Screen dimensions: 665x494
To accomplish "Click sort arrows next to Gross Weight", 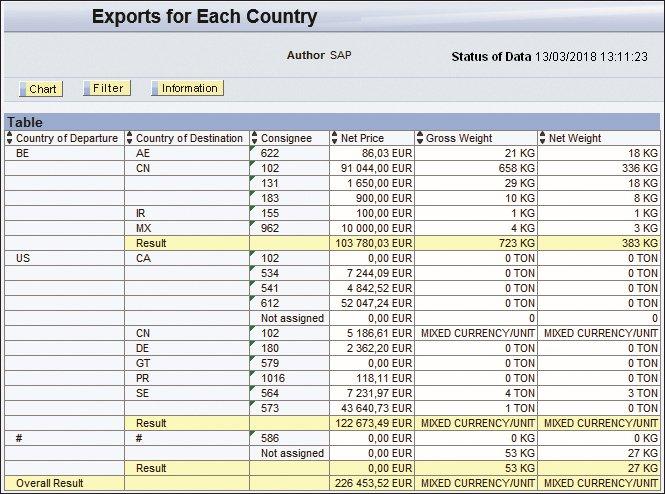I will tap(420, 138).
